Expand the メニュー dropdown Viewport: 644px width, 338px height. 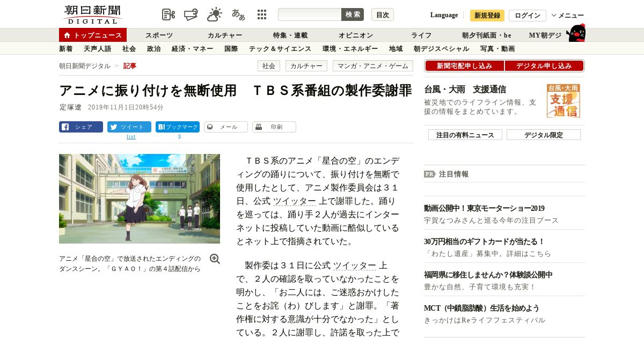pos(568,16)
